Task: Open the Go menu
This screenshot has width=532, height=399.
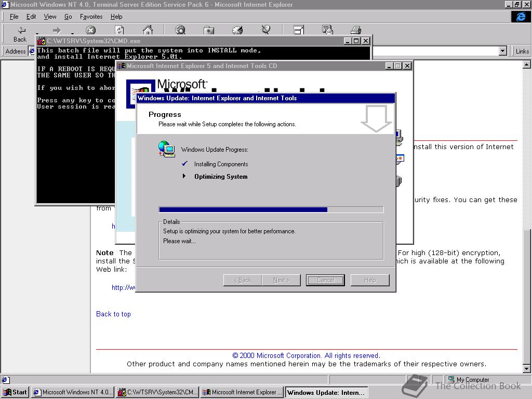Action: (68, 17)
